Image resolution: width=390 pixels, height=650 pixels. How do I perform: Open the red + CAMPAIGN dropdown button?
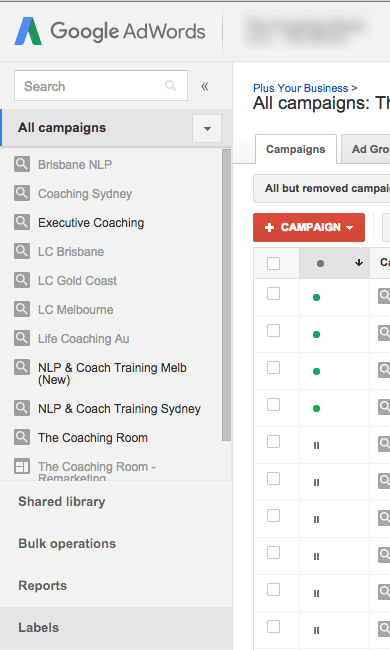point(309,227)
